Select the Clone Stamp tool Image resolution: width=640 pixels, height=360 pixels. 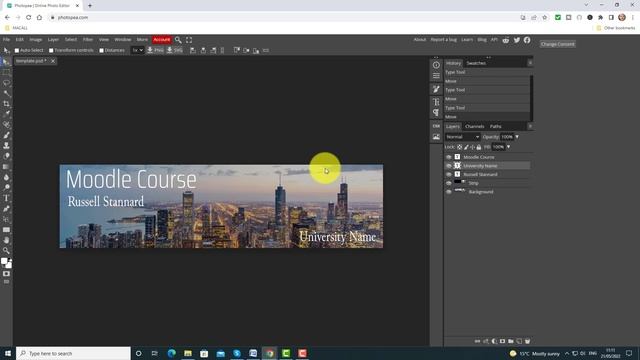click(x=6, y=146)
